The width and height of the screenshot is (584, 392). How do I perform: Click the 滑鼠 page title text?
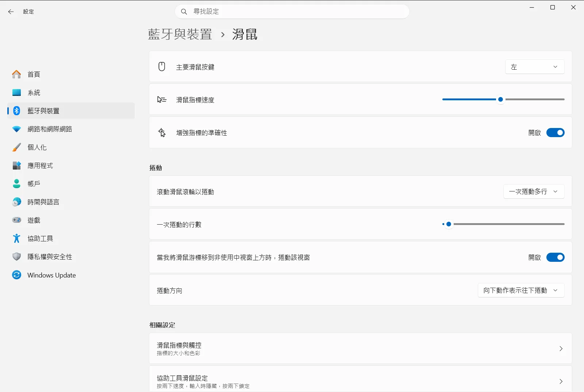pyautogui.click(x=245, y=34)
